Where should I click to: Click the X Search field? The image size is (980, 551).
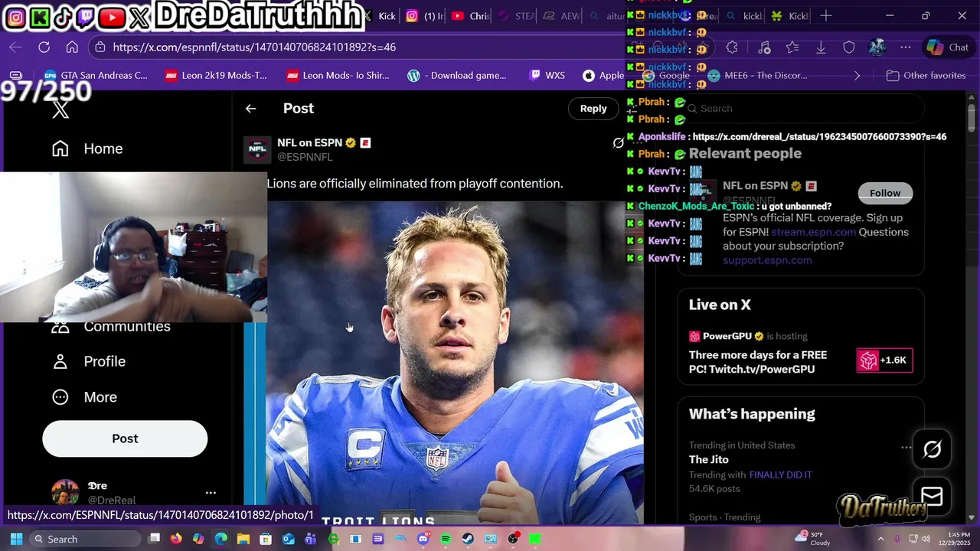(x=800, y=109)
